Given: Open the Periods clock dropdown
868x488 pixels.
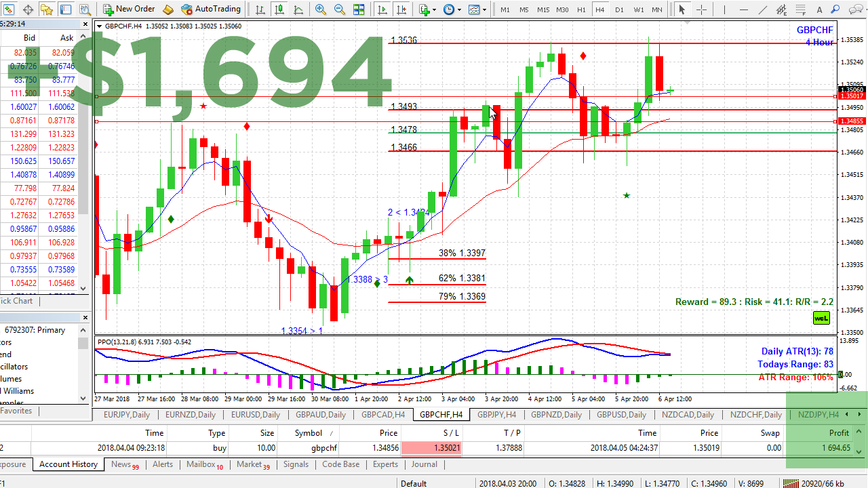Looking at the screenshot, I should pyautogui.click(x=452, y=9).
